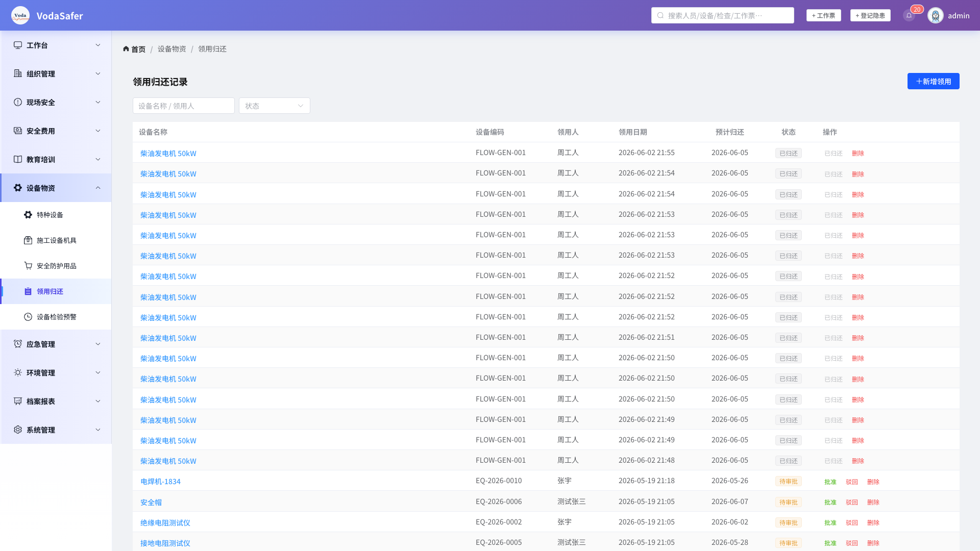Click the 设备物资 gear icon
The height and width of the screenshot is (551, 980).
18,188
